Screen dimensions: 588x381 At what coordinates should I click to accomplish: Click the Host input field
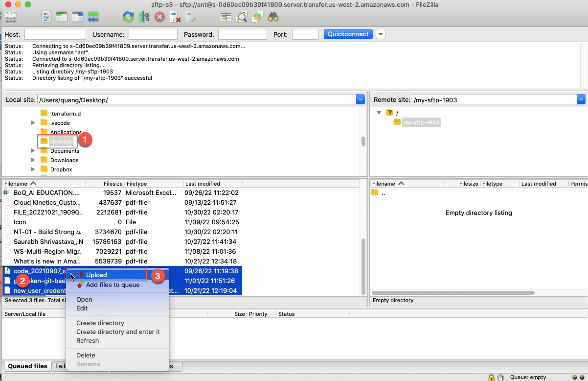(x=55, y=34)
